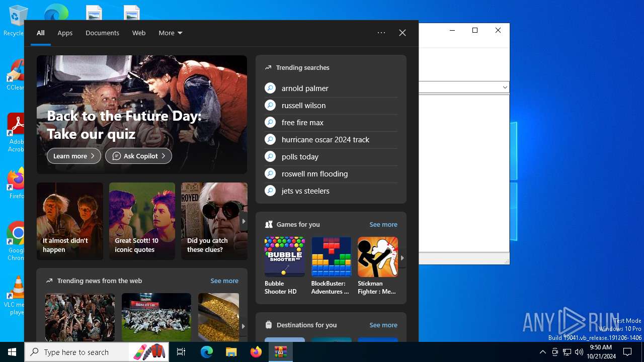The image size is (644, 362).
Task: Close the search panel
Action: click(403, 33)
